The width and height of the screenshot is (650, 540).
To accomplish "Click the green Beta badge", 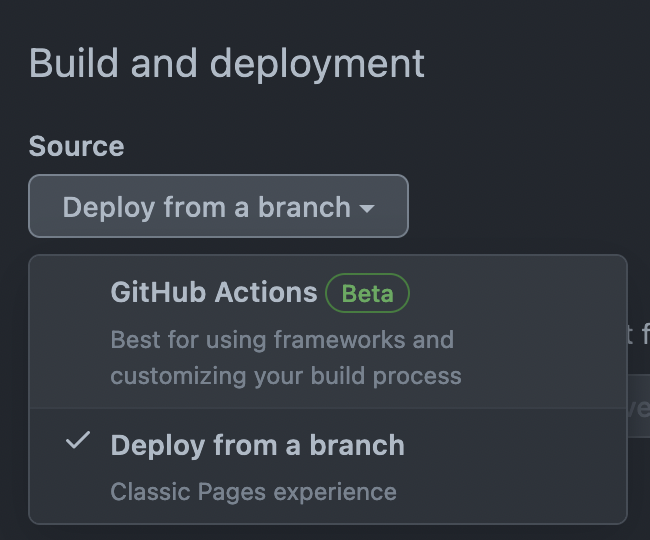I will 367,293.
